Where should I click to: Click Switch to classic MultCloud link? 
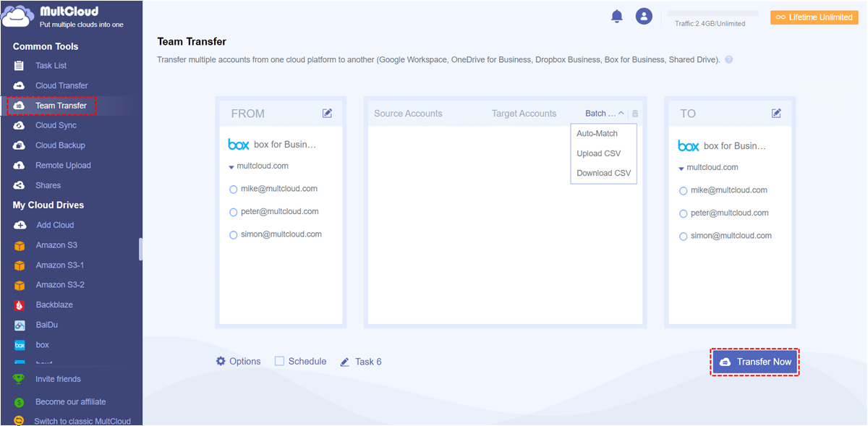pyautogui.click(x=82, y=421)
